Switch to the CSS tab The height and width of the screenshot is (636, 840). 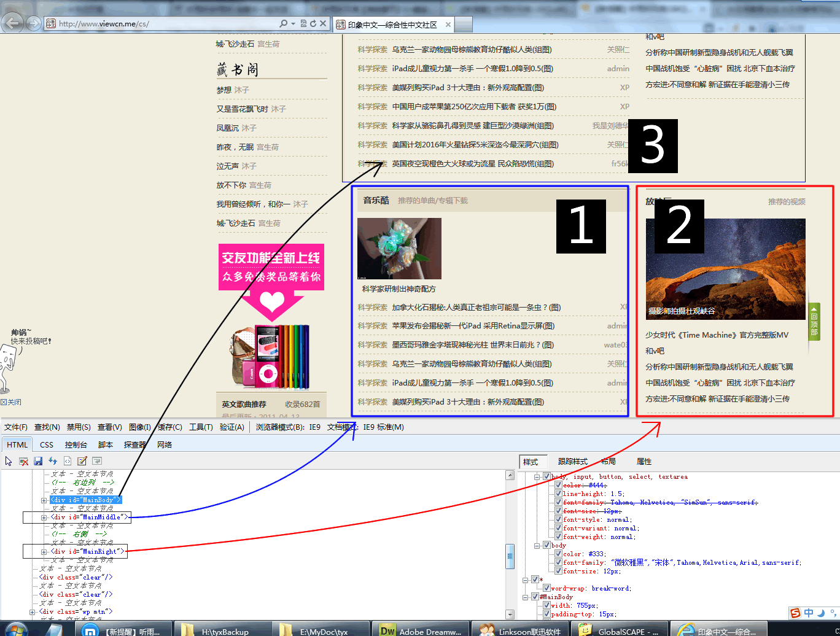(x=47, y=445)
